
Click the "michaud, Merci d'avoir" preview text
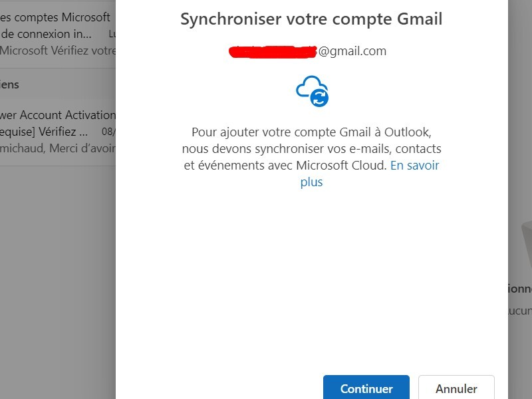coord(58,148)
